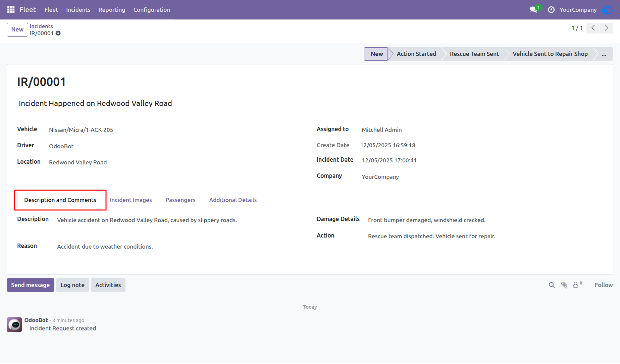Set stage to Vehicle Sent to Repair Shop
Viewport: 620px width, 364px height.
(550, 54)
